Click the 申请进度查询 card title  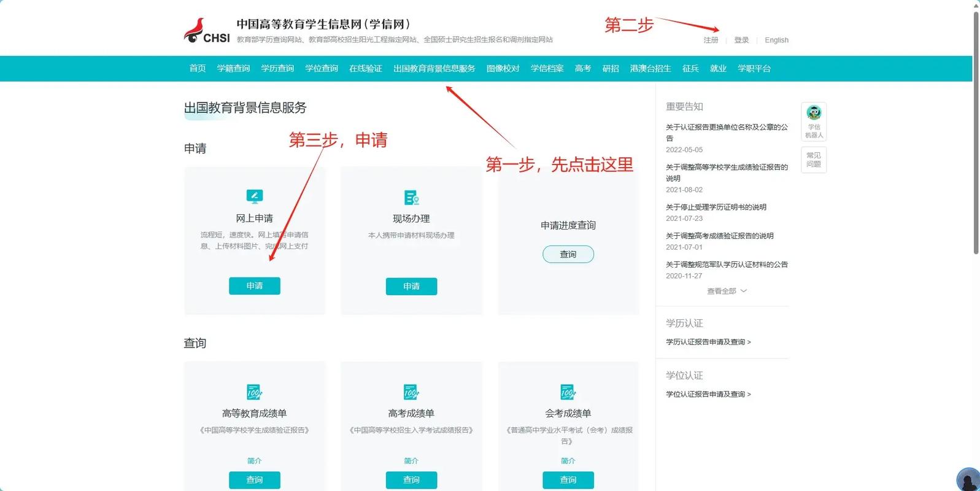[x=568, y=225]
